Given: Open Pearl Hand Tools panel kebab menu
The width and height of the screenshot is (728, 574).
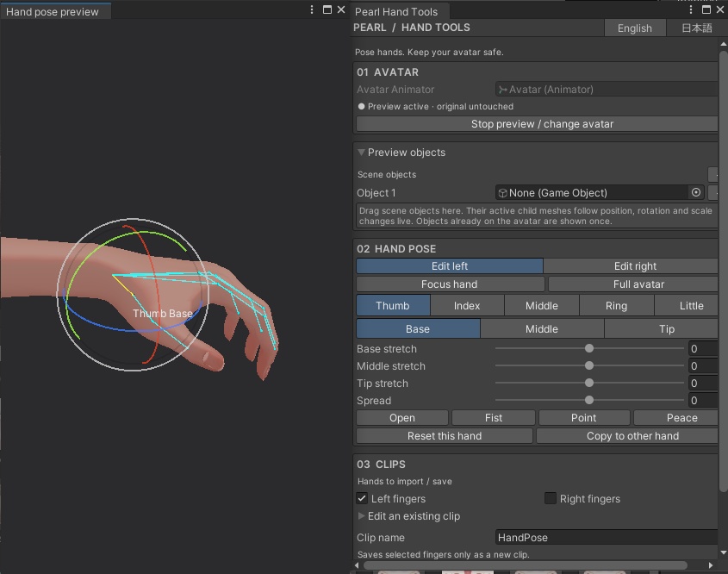Looking at the screenshot, I should point(691,9).
